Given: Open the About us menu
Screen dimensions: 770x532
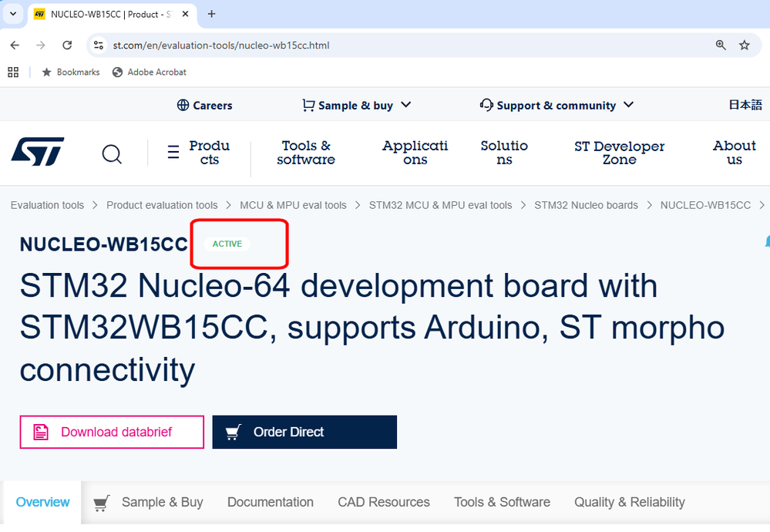Looking at the screenshot, I should click(x=734, y=153).
